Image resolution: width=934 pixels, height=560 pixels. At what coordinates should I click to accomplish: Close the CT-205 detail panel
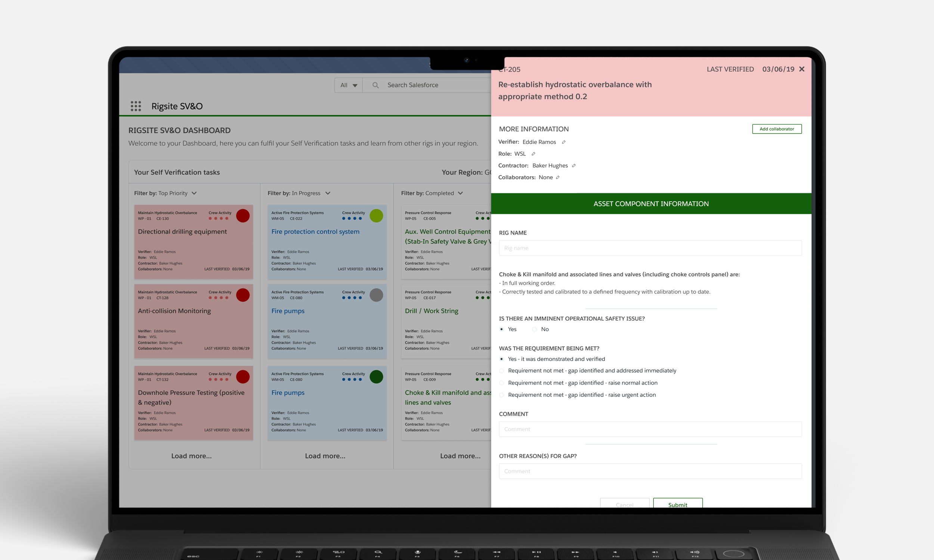[x=802, y=69]
